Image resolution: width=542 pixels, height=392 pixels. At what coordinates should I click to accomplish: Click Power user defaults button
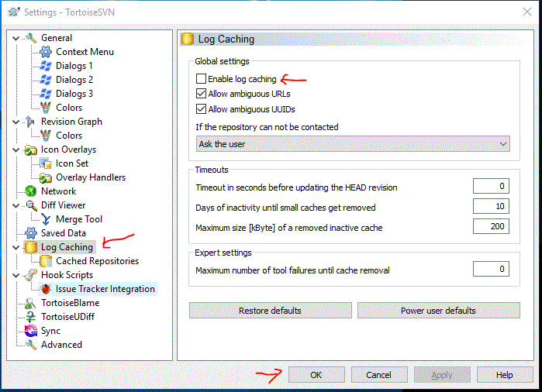(x=439, y=311)
